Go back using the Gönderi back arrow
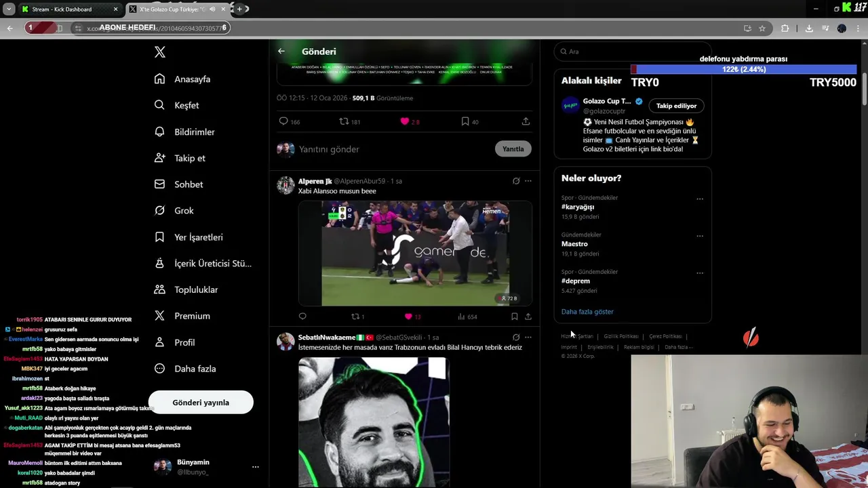 (x=281, y=52)
